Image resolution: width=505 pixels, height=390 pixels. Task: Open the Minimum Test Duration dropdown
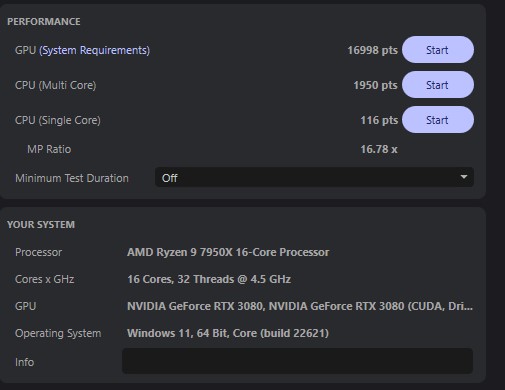(314, 177)
